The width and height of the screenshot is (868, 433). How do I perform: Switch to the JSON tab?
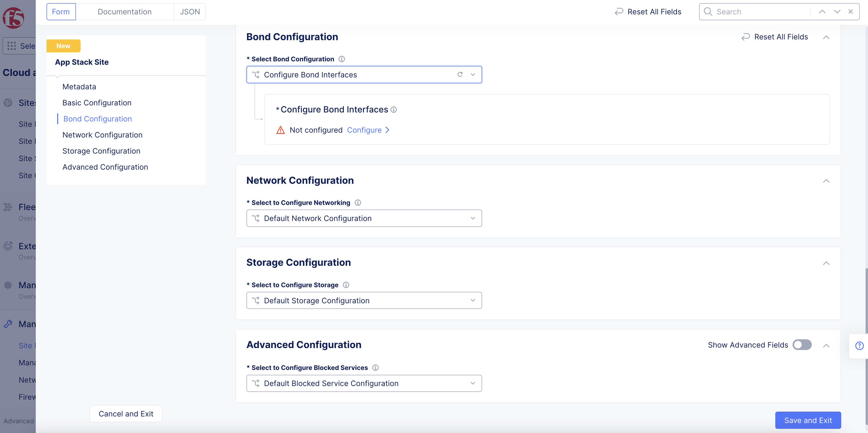pos(190,12)
